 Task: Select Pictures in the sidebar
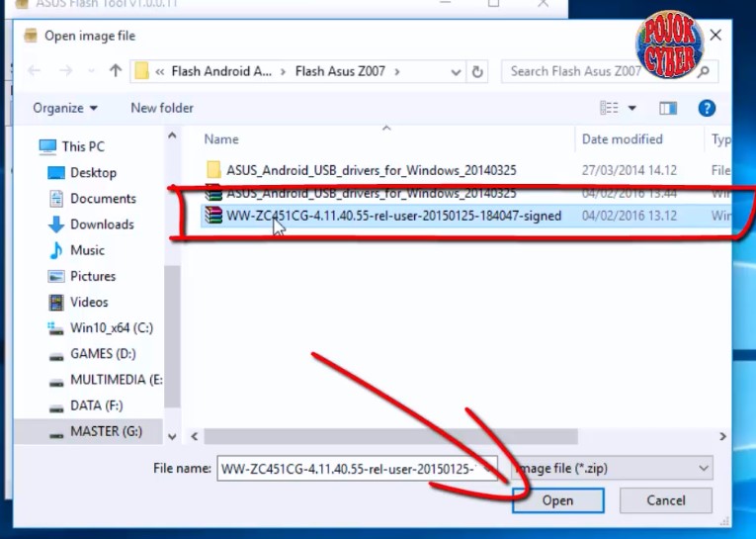pyautogui.click(x=93, y=276)
